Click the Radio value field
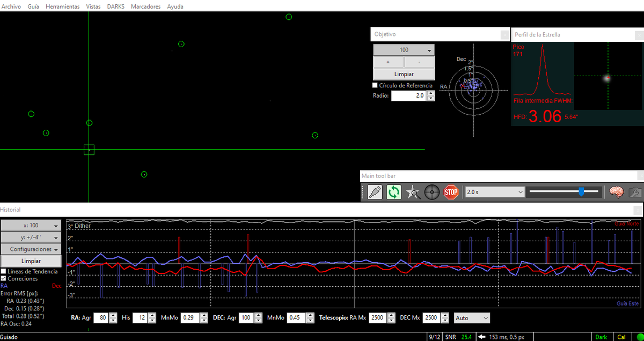644x341 pixels. 408,96
